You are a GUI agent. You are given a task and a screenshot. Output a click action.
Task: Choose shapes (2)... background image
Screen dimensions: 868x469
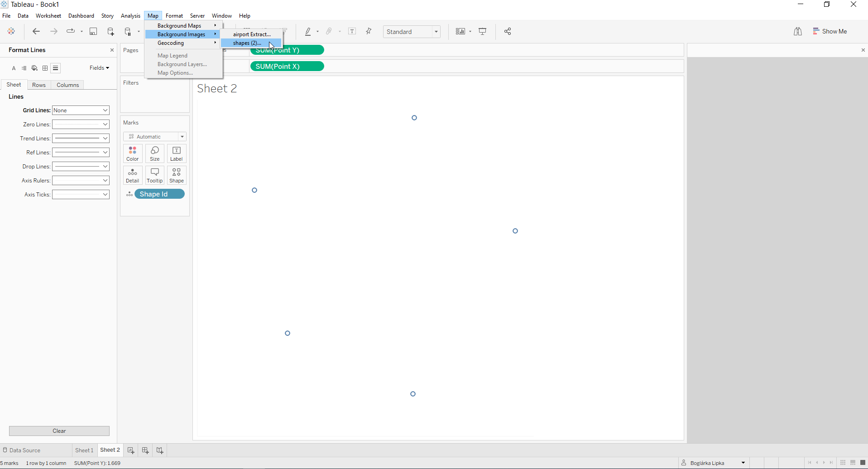[251, 43]
